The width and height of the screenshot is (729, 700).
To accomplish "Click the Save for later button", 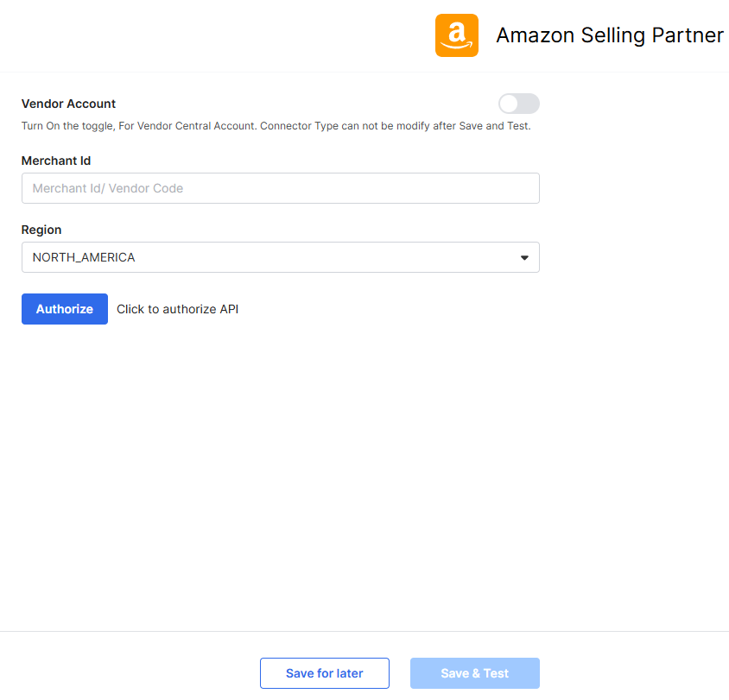I will pos(325,673).
